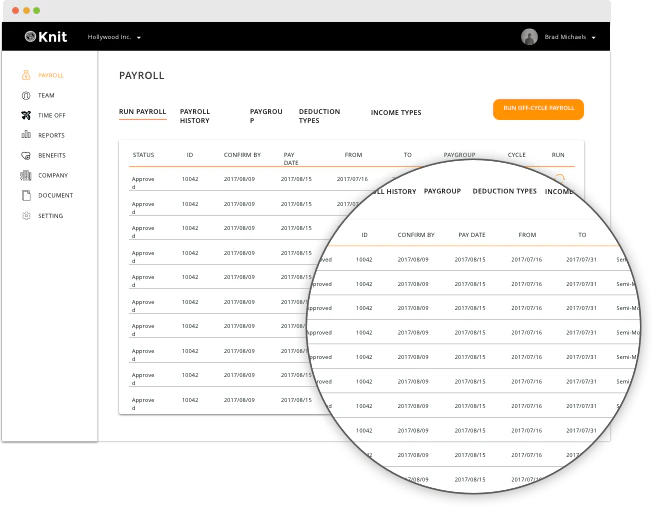Open the Reports chart icon

point(26,135)
